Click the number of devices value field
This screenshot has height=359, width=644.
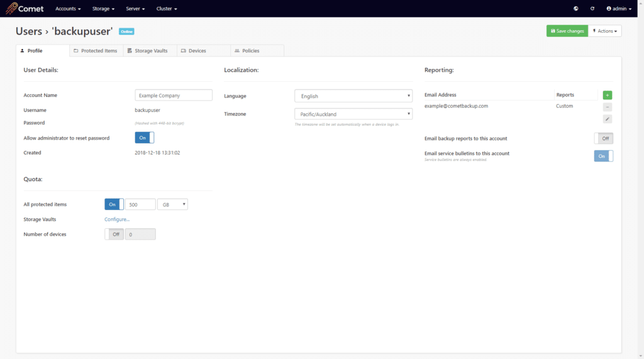(x=140, y=234)
